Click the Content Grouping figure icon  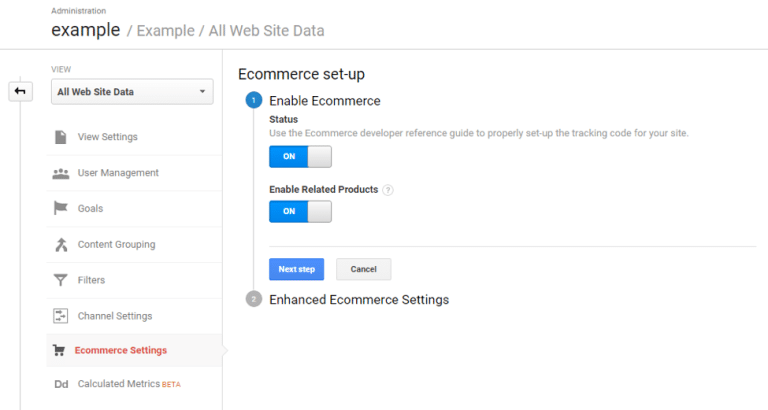click(60, 245)
